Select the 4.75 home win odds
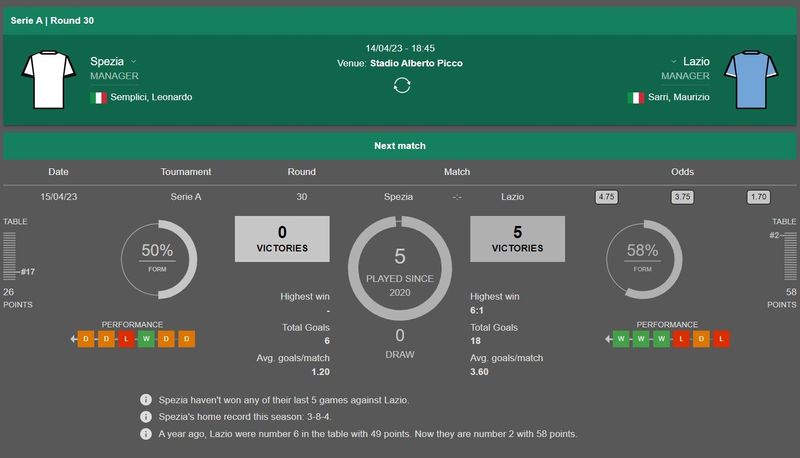This screenshot has width=800, height=458. point(607,197)
